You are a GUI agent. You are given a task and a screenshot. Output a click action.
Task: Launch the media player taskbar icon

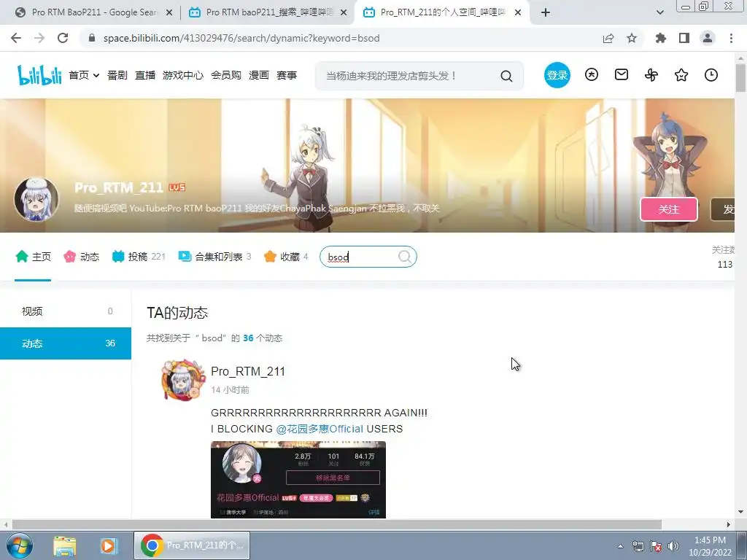(x=108, y=545)
